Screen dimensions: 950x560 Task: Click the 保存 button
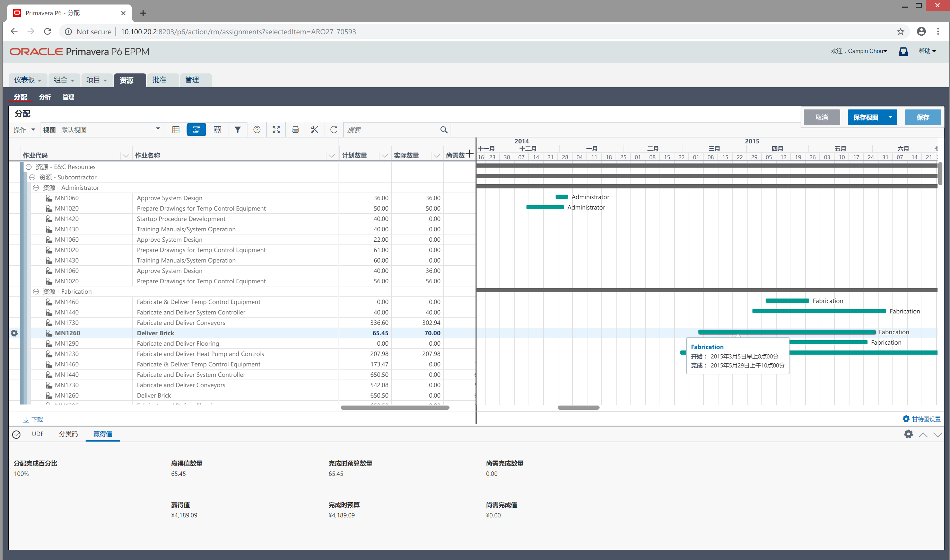922,117
